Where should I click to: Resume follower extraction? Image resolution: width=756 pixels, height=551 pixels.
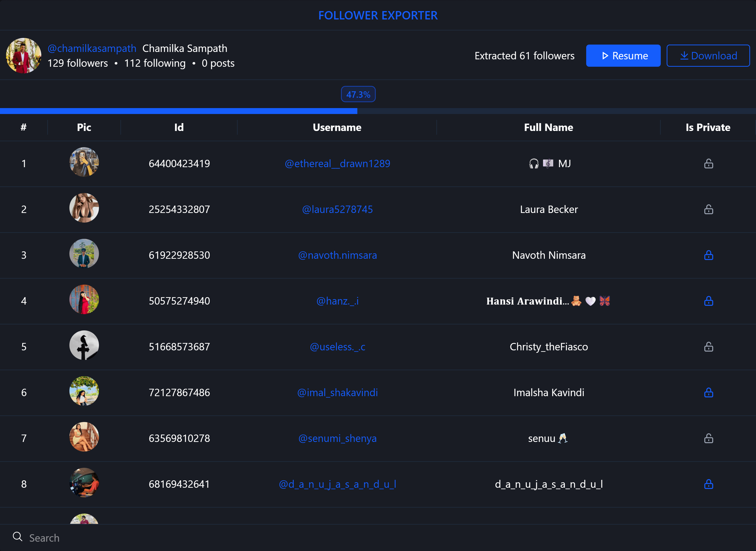pos(623,56)
